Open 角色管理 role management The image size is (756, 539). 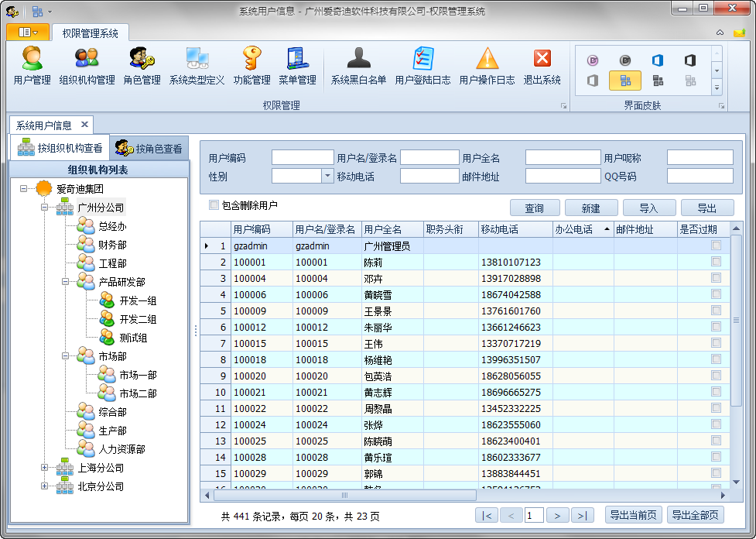(x=142, y=66)
